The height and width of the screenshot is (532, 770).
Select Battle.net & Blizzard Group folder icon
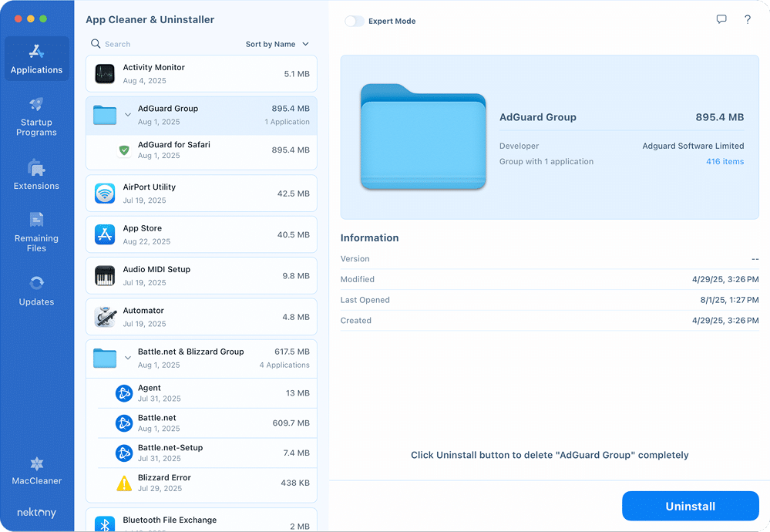[105, 358]
